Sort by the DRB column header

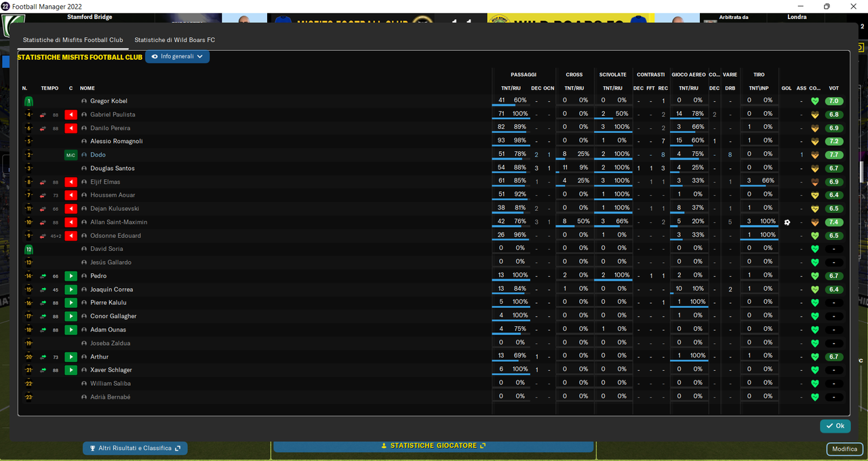730,88
